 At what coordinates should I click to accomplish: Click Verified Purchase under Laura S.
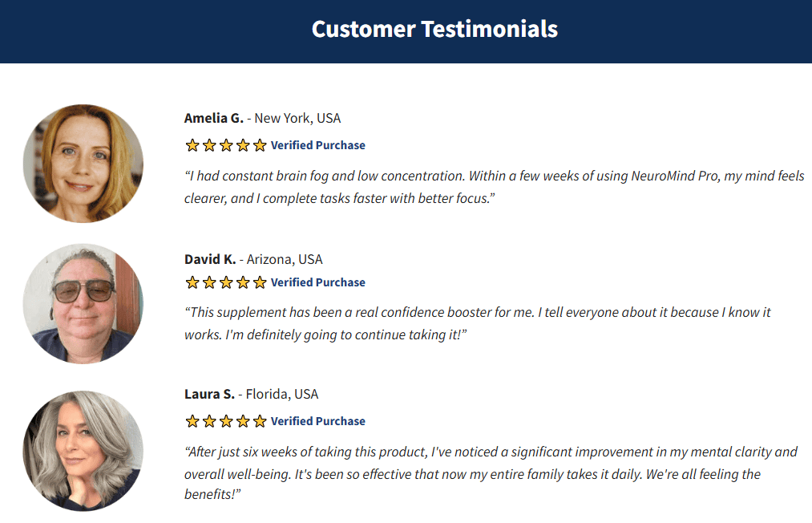pos(318,421)
